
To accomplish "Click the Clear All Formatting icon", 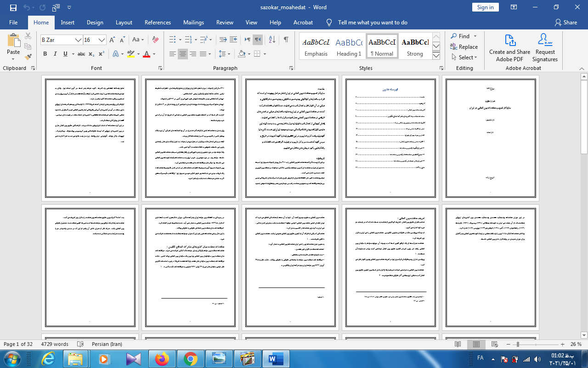I will pyautogui.click(x=155, y=40).
